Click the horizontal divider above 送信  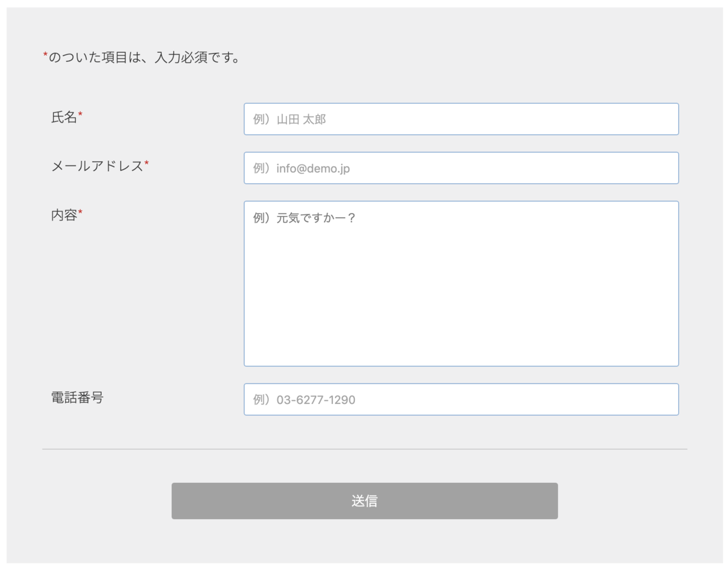coord(364,448)
